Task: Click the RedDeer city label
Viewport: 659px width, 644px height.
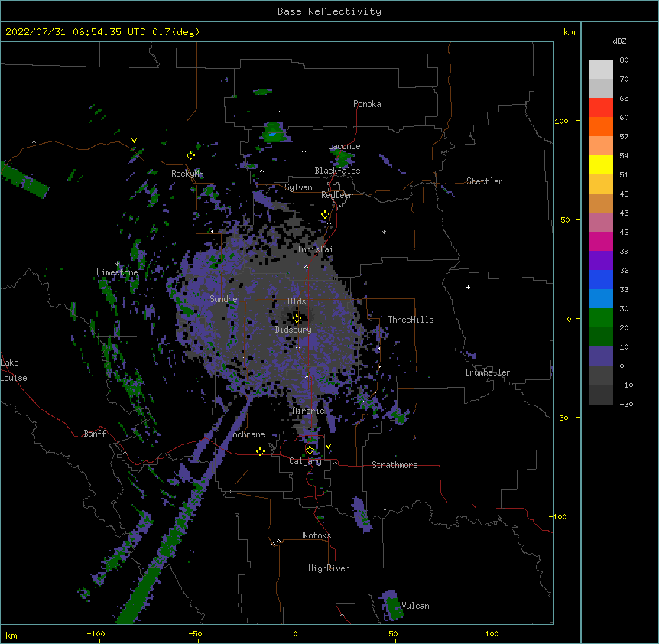Action: click(336, 195)
